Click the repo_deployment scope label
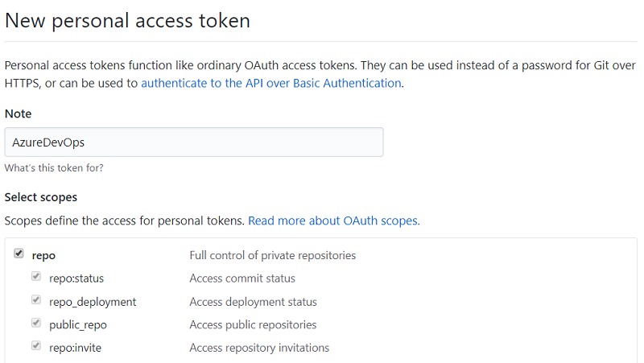The height and width of the screenshot is (363, 644). [93, 302]
